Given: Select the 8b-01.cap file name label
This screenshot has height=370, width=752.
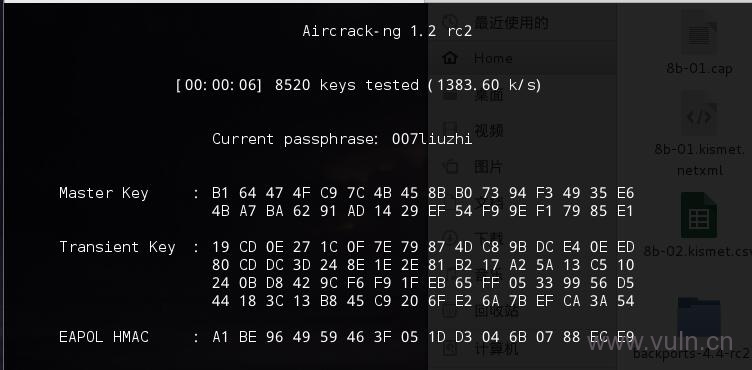Looking at the screenshot, I should 699,69.
